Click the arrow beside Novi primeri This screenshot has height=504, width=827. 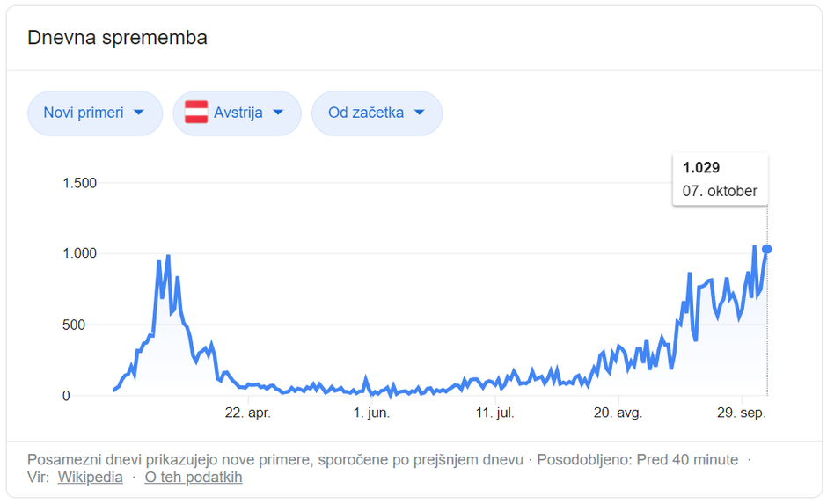click(x=139, y=113)
